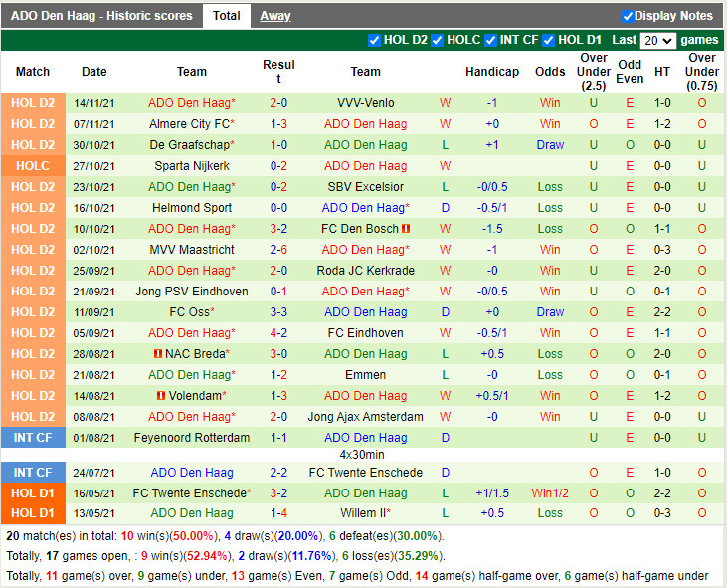The height and width of the screenshot is (588, 727).
Task: Open FC Eindhoven team link
Action: [365, 333]
